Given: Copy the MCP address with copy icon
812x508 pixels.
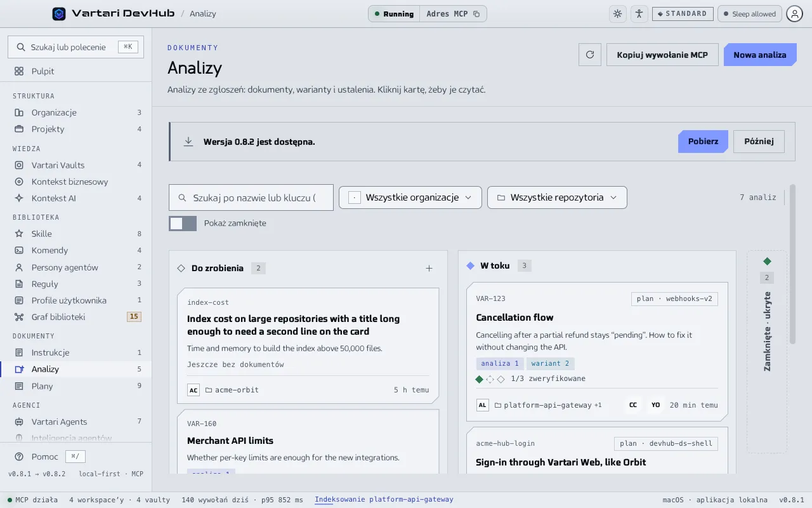Looking at the screenshot, I should coord(476,14).
